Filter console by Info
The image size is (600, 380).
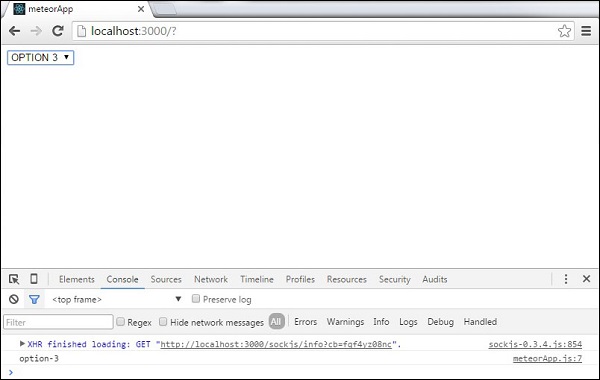coord(381,322)
